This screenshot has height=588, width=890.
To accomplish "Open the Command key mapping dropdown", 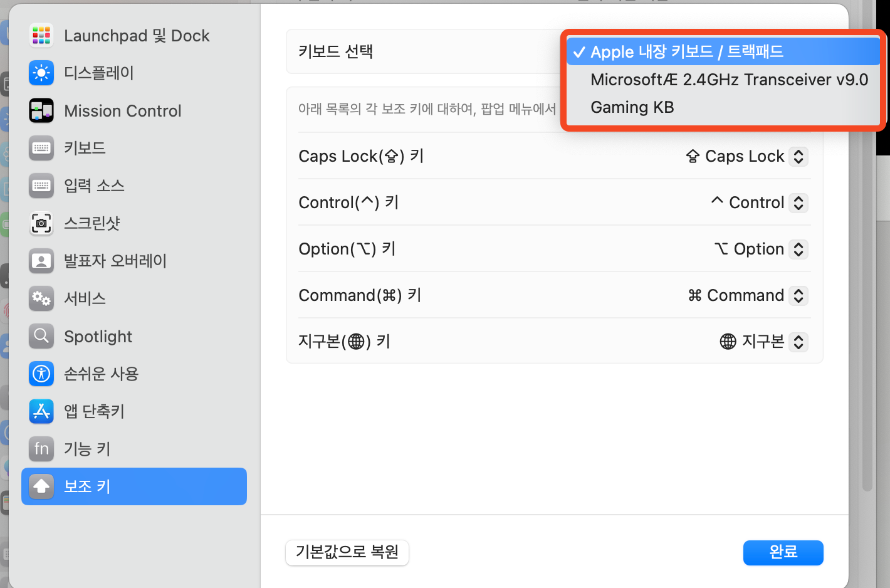I will click(798, 295).
